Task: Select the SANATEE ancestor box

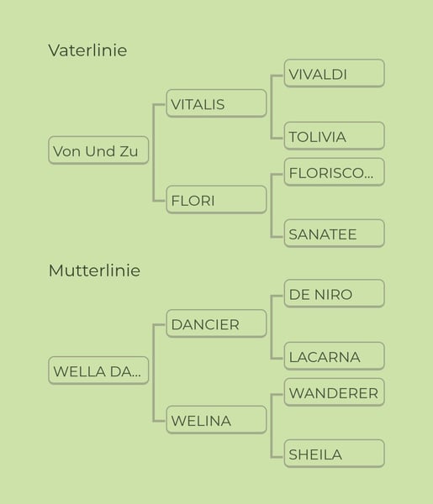Action: (335, 234)
